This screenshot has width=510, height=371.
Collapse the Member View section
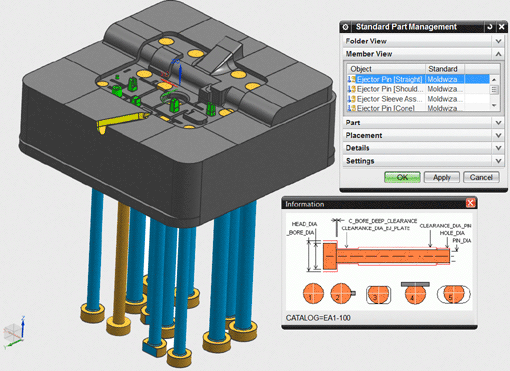pos(498,54)
